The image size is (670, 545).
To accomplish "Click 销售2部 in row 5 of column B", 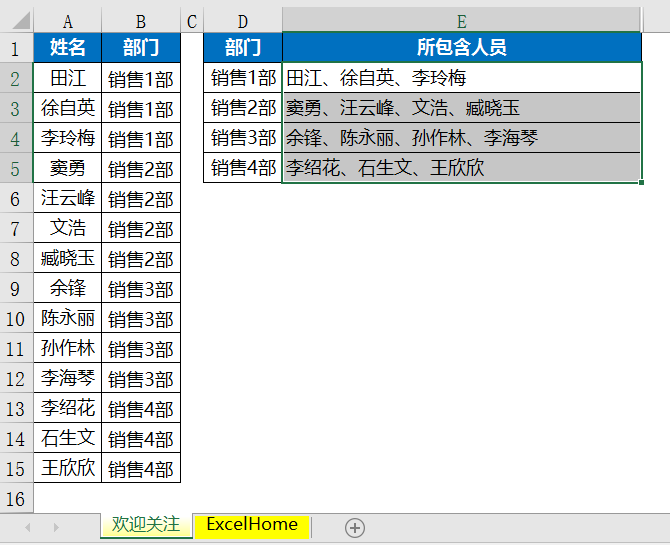I will 141,168.
